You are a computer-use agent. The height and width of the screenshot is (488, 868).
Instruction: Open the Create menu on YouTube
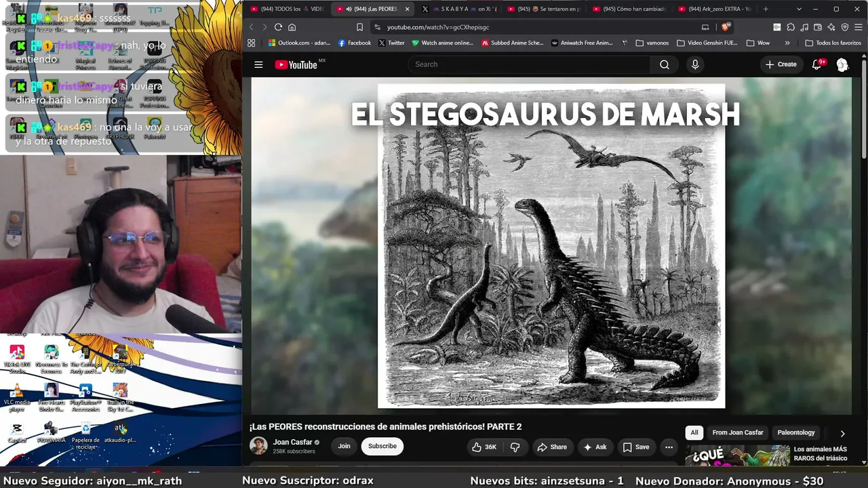[x=781, y=64]
